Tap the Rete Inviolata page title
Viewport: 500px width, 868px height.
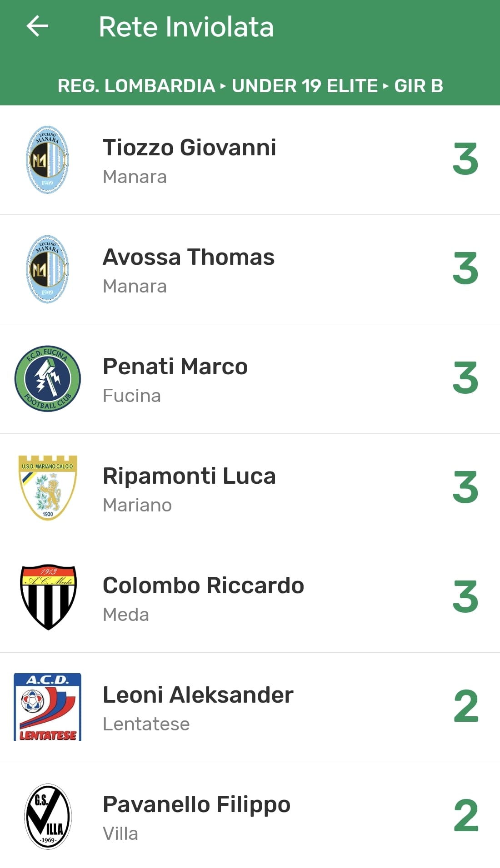[x=186, y=27]
